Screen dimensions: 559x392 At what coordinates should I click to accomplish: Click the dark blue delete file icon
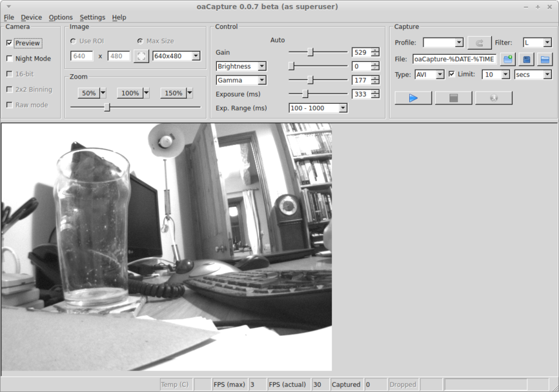pos(527,59)
